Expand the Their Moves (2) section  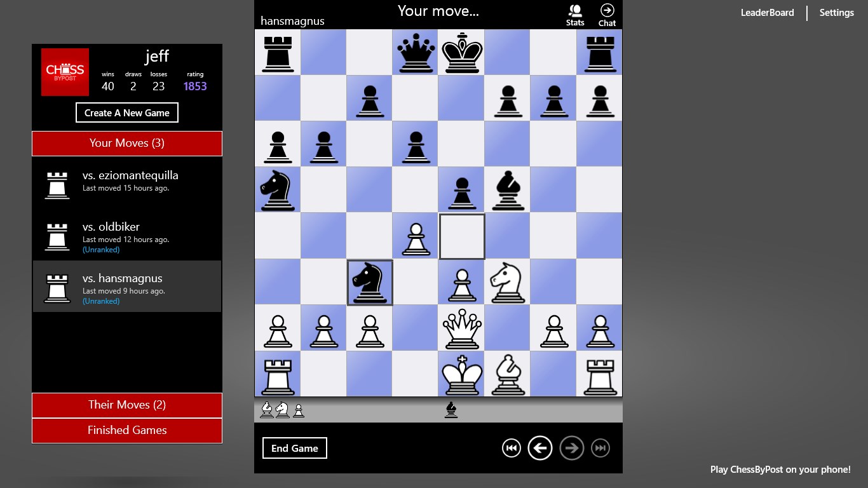(x=127, y=405)
